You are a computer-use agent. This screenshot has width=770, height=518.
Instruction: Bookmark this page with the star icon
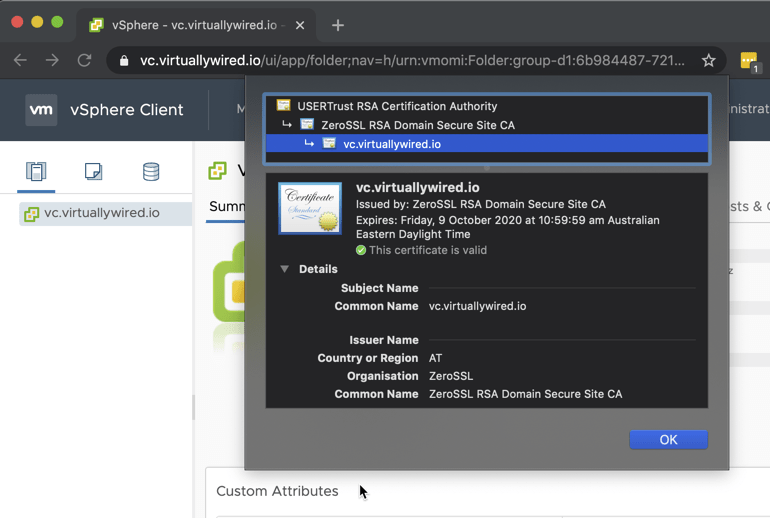pyautogui.click(x=708, y=60)
